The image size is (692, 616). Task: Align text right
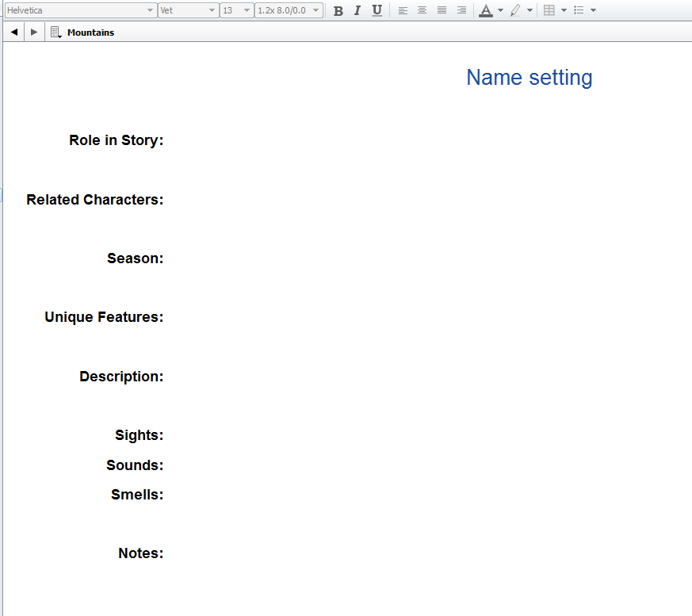pos(461,10)
